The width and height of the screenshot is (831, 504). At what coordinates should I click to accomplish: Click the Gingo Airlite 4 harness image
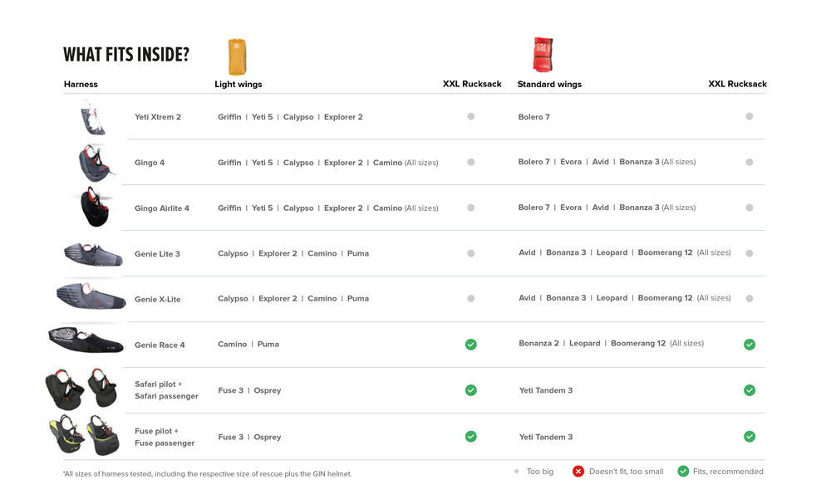[96, 207]
